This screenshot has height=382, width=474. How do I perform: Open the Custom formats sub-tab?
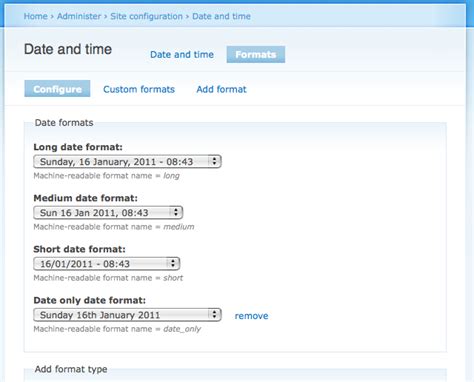click(139, 89)
